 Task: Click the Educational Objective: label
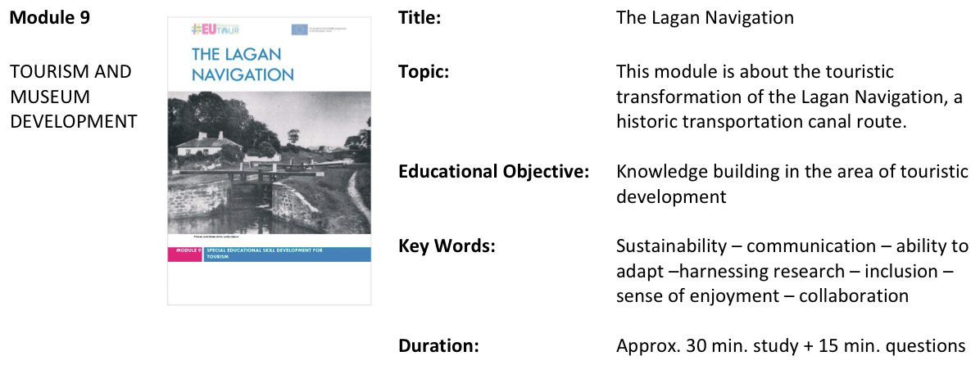tap(494, 172)
